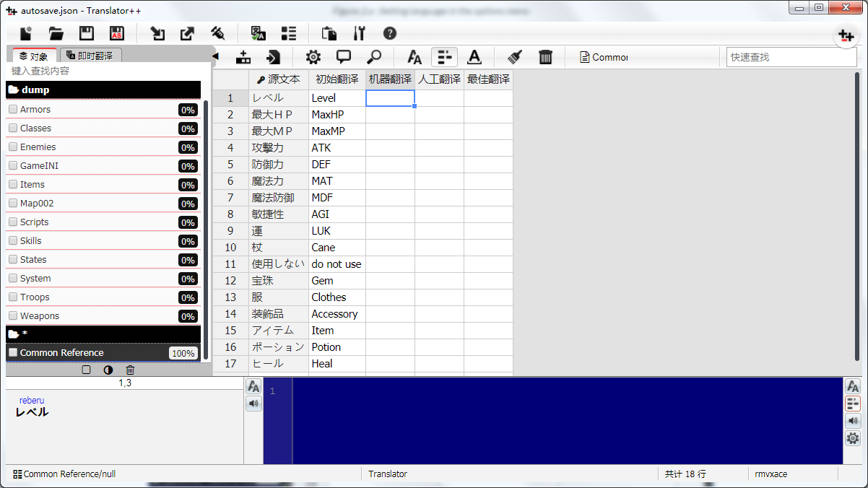
Task: Select row header number 5
Action: pos(230,165)
